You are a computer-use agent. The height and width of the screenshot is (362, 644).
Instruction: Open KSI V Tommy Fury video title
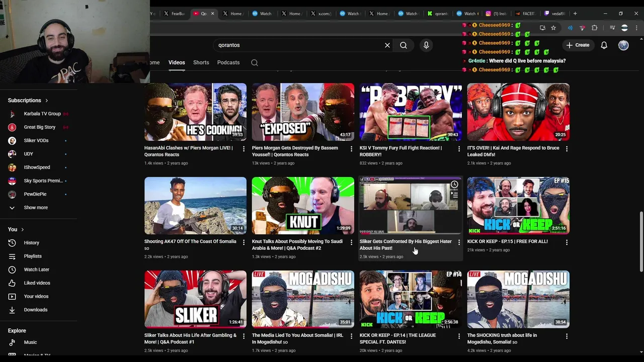400,151
